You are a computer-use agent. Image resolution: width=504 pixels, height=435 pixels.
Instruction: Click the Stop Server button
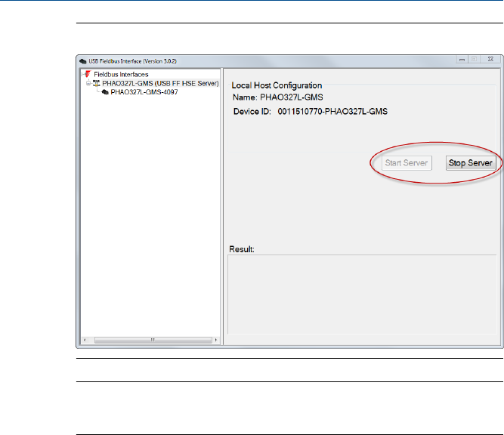click(x=471, y=163)
